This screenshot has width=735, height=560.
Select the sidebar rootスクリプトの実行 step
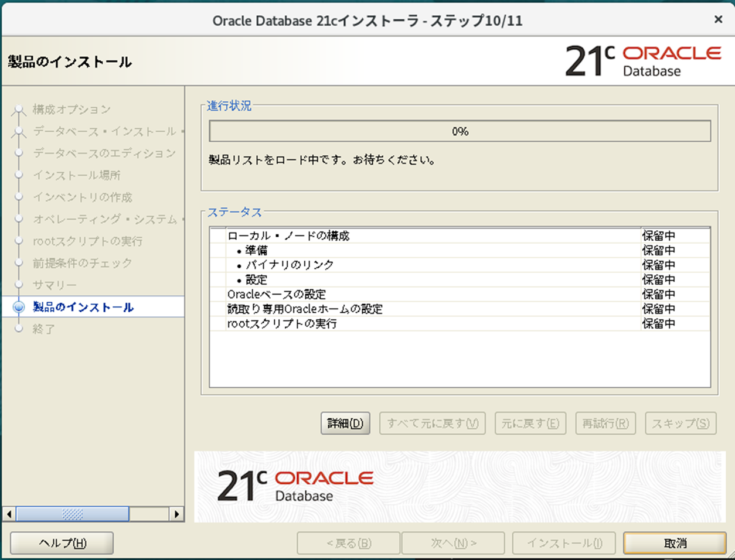click(88, 241)
